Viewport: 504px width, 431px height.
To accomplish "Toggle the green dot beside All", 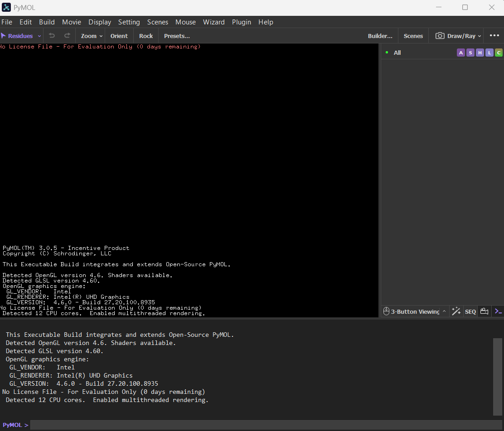I will [x=387, y=53].
